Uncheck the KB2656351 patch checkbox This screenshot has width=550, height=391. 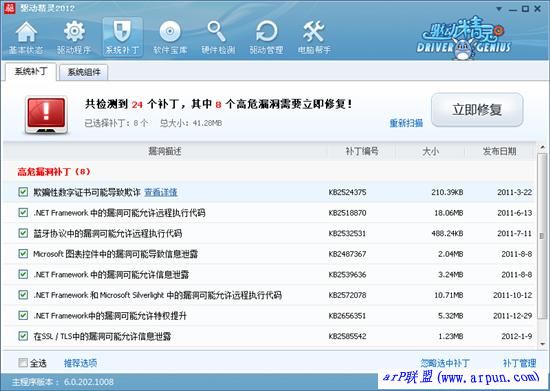click(23, 316)
